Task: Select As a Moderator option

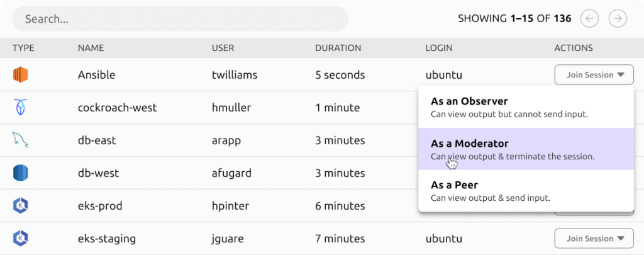Action: click(526, 149)
